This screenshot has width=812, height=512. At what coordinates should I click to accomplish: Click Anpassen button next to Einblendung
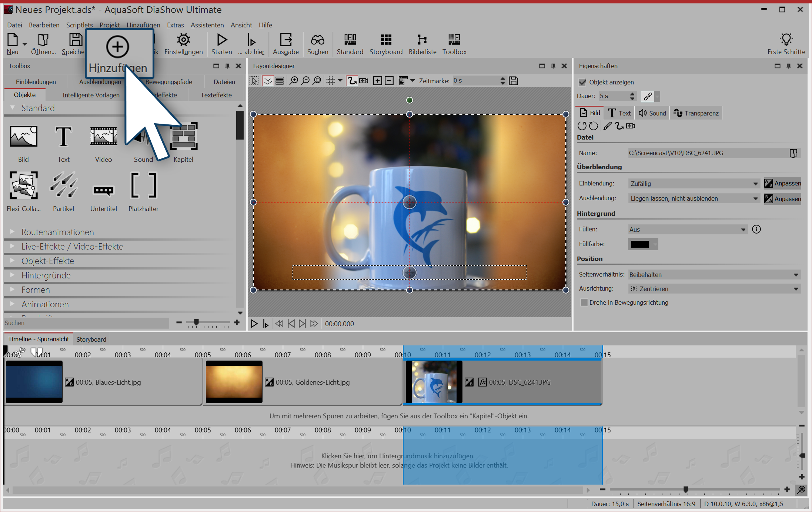(x=783, y=184)
